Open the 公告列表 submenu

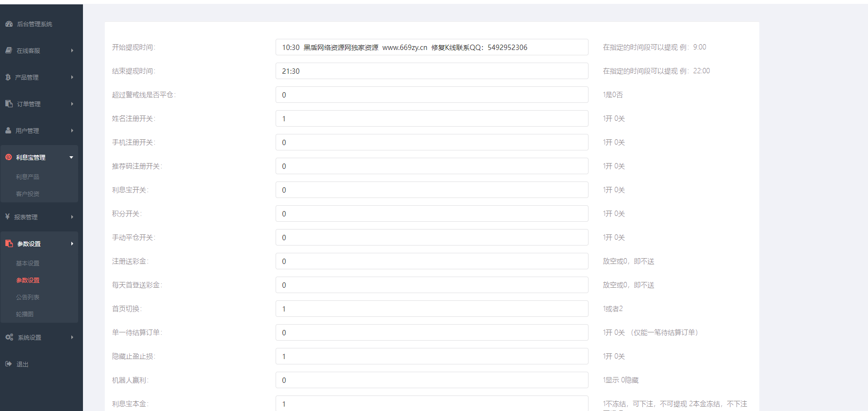click(x=28, y=297)
